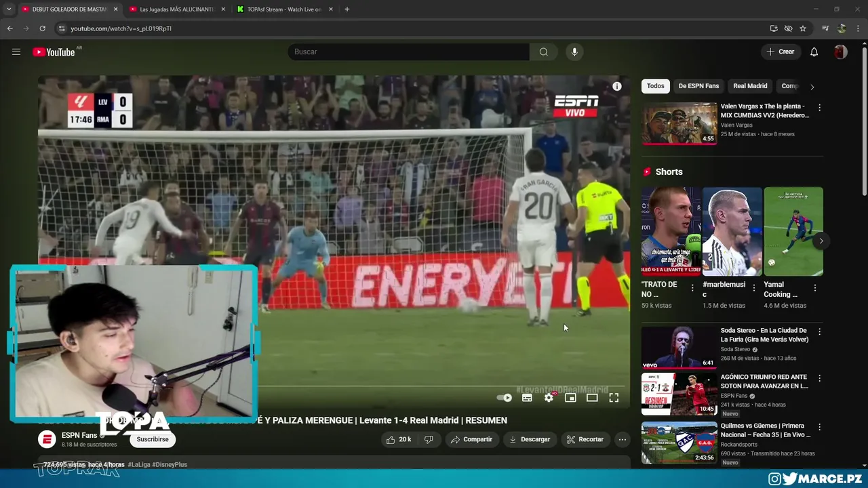Select the Real Madrid chip
Screen dimensions: 868x488
pyautogui.click(x=750, y=86)
